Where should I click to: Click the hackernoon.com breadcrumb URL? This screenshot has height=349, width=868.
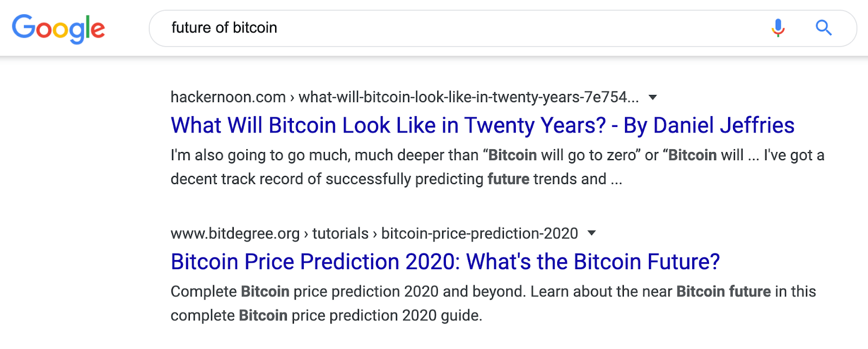(x=228, y=97)
